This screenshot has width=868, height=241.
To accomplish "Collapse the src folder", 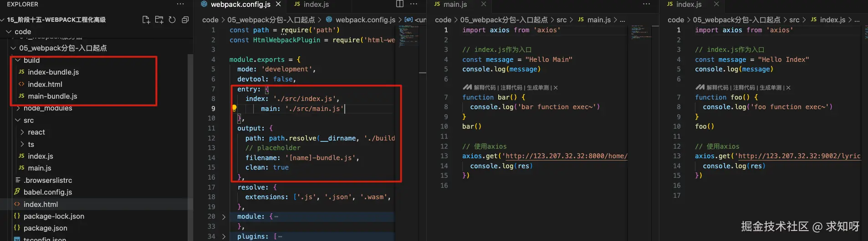I will coord(18,120).
